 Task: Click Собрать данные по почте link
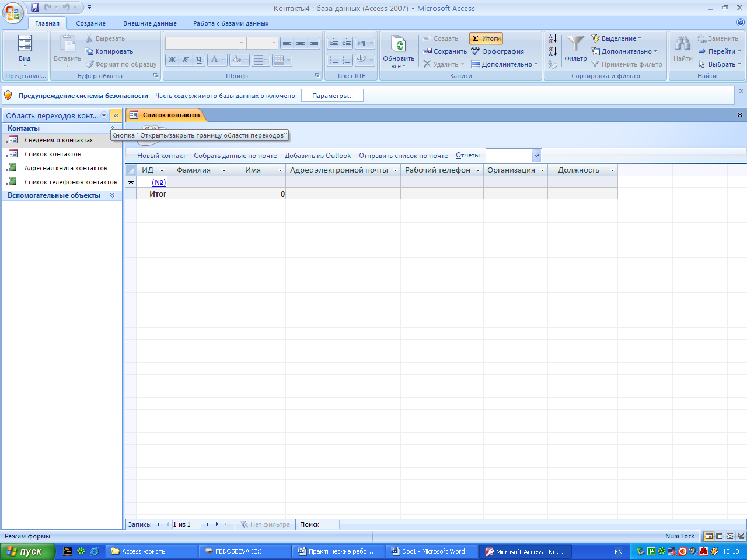click(235, 156)
